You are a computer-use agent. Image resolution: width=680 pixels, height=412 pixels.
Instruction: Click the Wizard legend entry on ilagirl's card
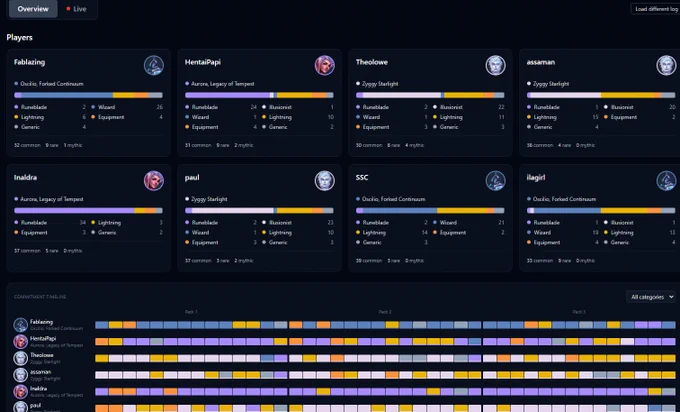pyautogui.click(x=562, y=232)
